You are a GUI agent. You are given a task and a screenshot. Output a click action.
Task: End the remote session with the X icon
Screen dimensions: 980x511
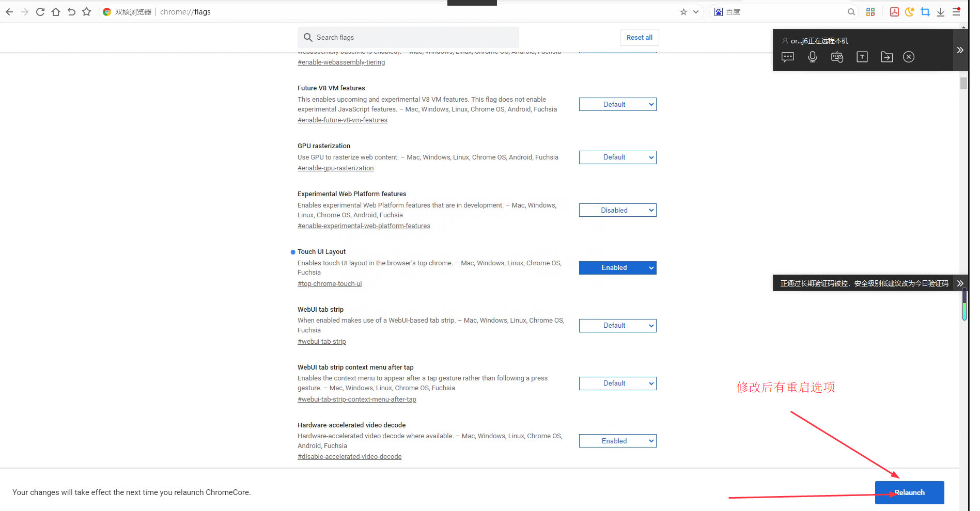click(909, 57)
